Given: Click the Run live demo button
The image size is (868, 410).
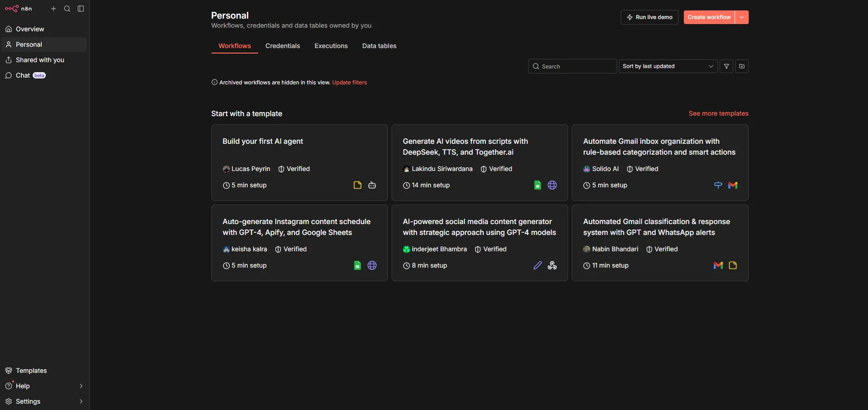Looking at the screenshot, I should point(649,17).
